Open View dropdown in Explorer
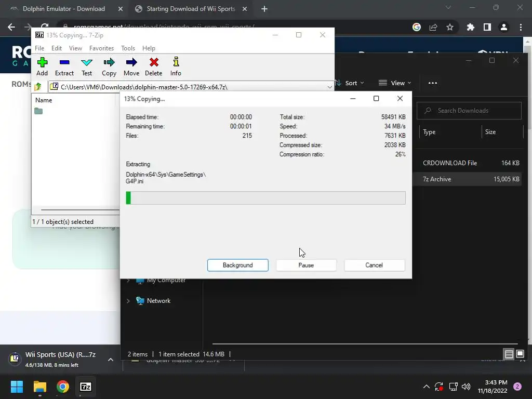 (x=395, y=83)
